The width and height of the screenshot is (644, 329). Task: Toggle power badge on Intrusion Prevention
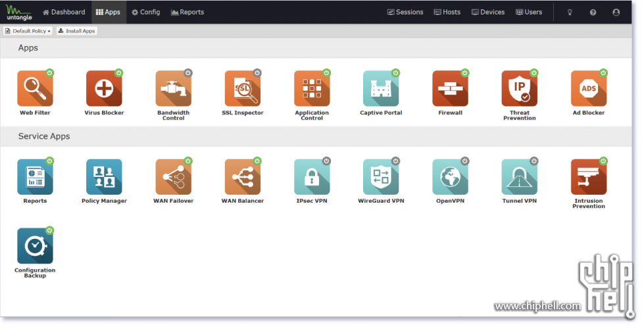[603, 161]
